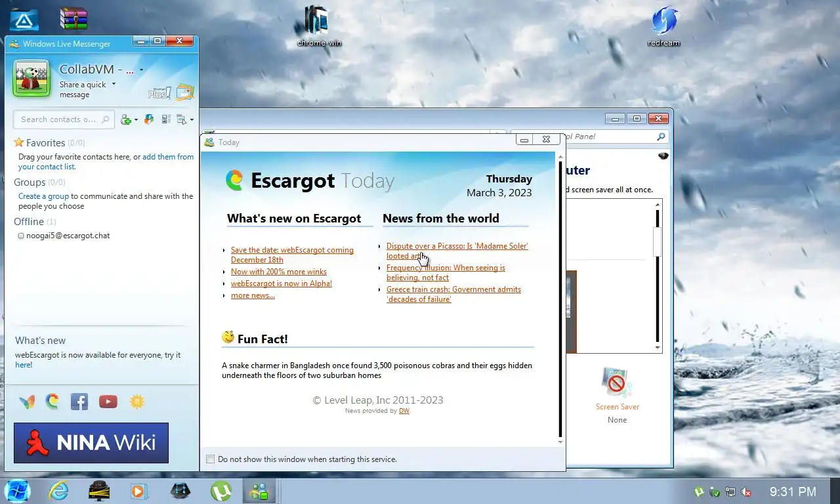Click the Messenger Plus! logo
The height and width of the screenshot is (504, 840).
(159, 93)
